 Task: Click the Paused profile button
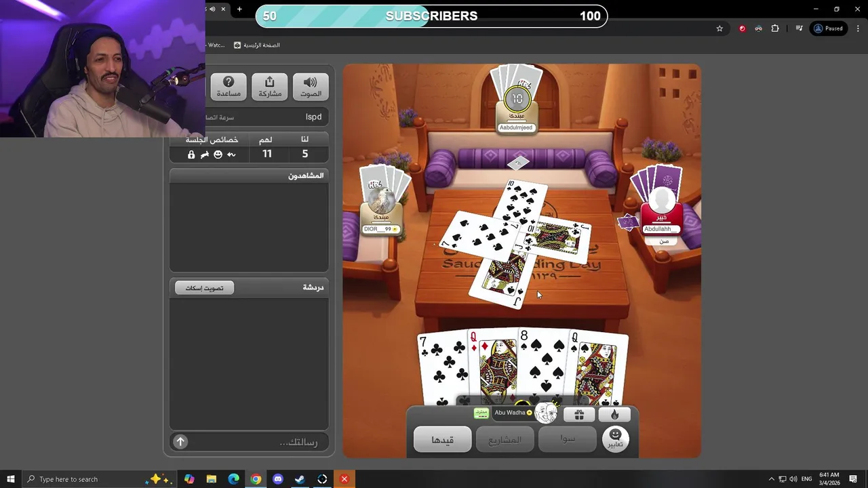[x=829, y=28]
